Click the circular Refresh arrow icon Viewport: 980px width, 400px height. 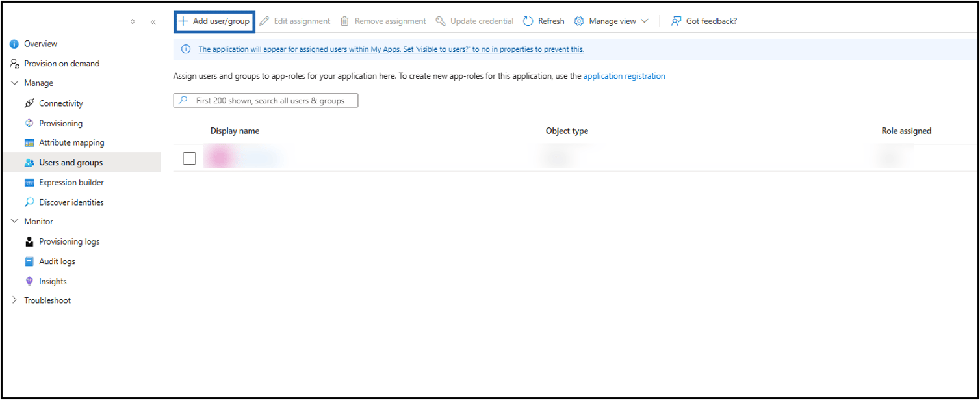[x=528, y=21]
